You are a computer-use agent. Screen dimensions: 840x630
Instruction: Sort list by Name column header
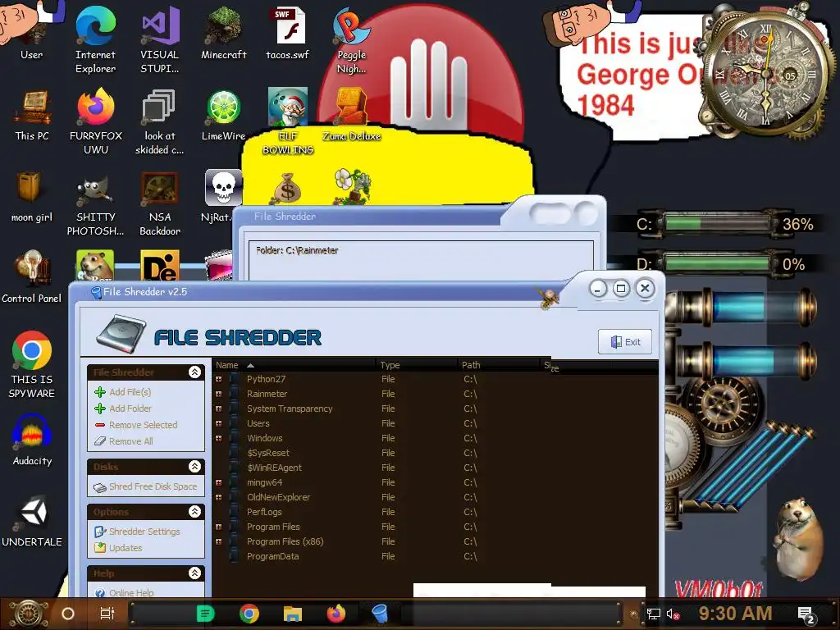[x=294, y=365]
